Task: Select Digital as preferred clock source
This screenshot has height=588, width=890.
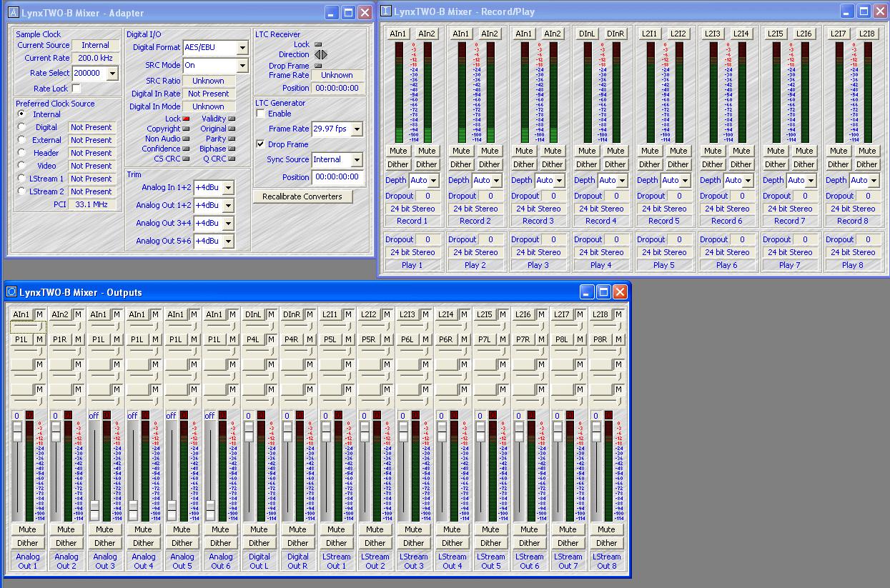Action: [21, 127]
